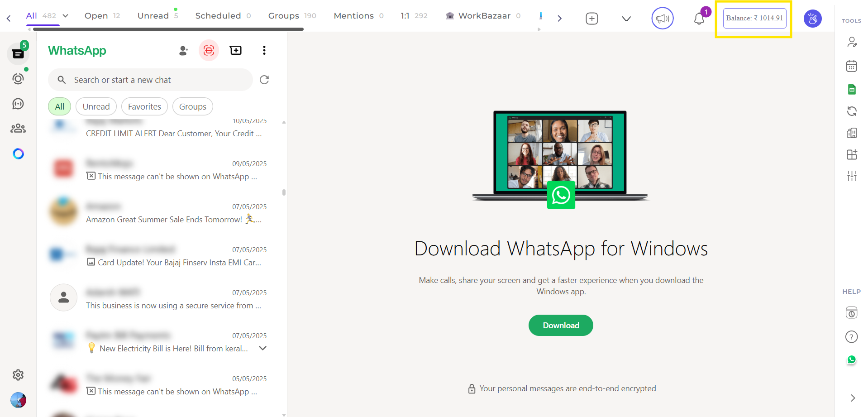868x417 pixels.
Task: Open the history clock help icon
Action: pos(852,313)
